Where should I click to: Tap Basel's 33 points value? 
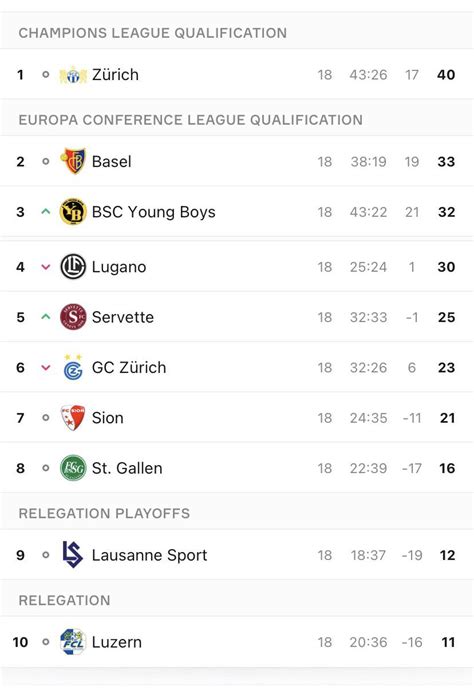pyautogui.click(x=446, y=162)
